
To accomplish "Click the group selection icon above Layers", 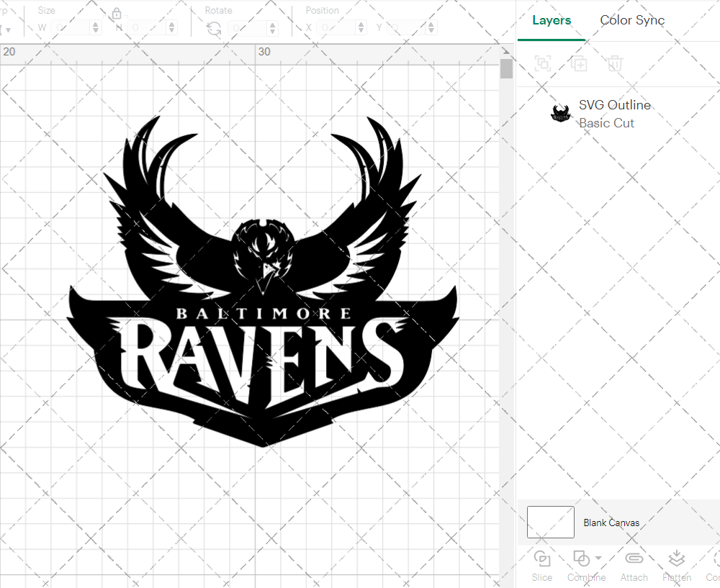I will pyautogui.click(x=543, y=64).
